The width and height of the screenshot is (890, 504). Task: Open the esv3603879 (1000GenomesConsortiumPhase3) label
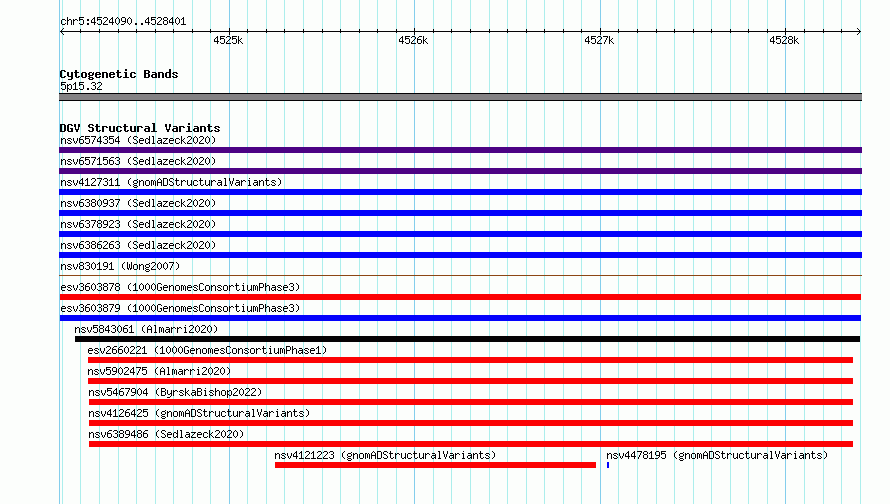pos(180,308)
